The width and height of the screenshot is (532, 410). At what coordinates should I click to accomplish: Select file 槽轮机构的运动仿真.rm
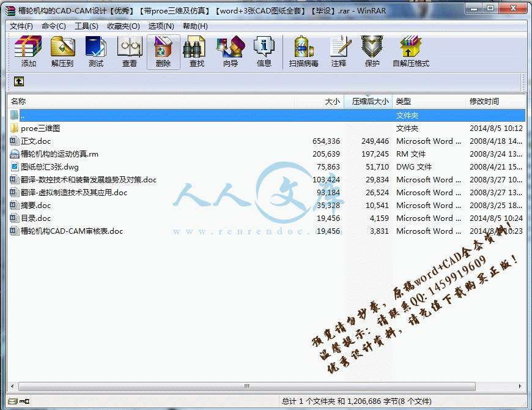tap(59, 154)
